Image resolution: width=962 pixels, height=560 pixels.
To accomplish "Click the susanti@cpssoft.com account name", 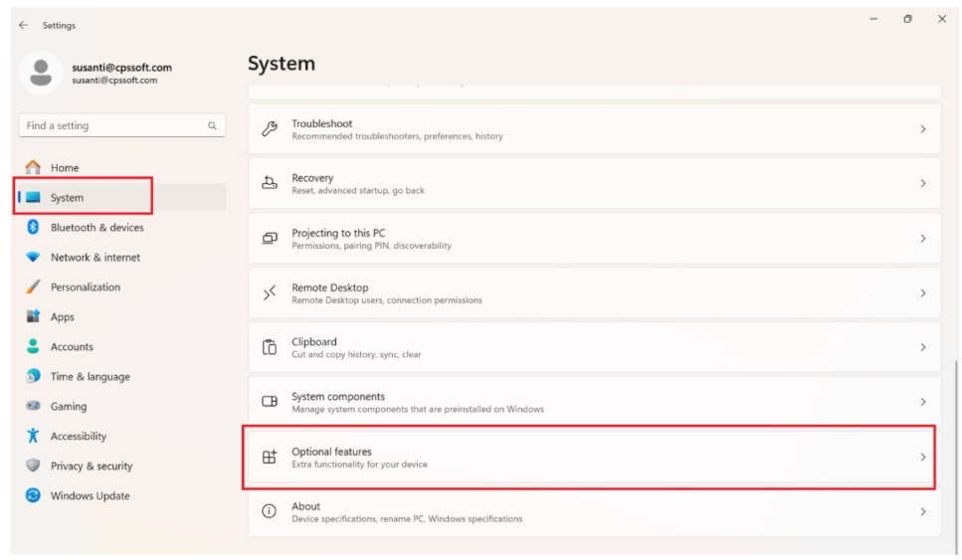I will [122, 68].
